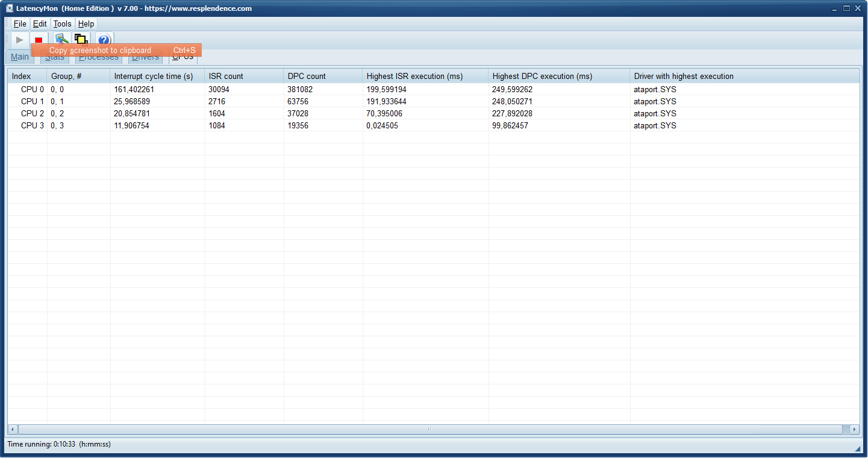Viewport: 868px width, 458px height.
Task: Click highest ISR value 0,024505
Action: [382, 125]
